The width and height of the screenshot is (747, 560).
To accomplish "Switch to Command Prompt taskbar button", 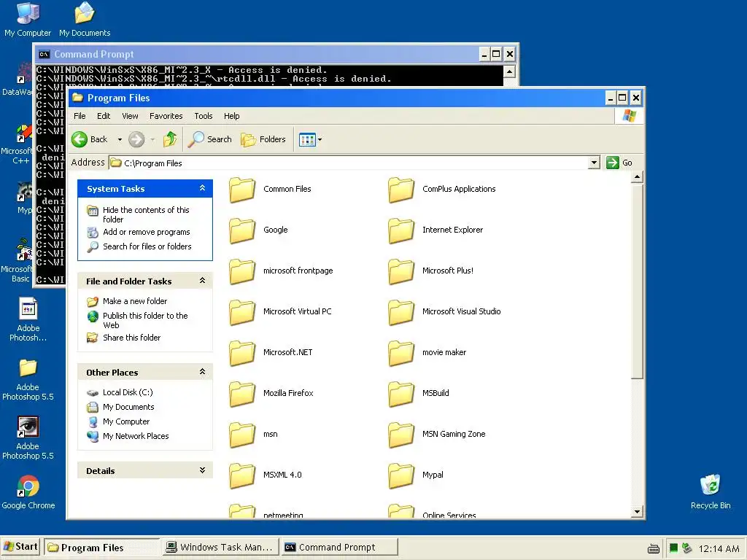I will coord(339,548).
